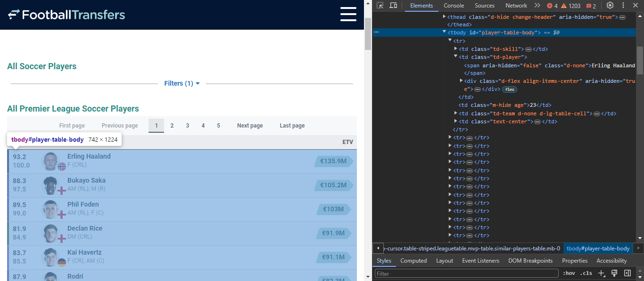
Task: Click the Next page link
Action: (x=250, y=126)
